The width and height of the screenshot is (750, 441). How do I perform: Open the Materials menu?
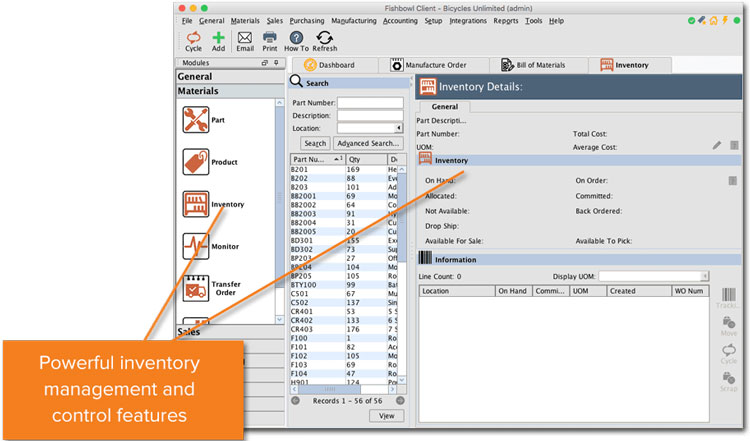click(245, 21)
